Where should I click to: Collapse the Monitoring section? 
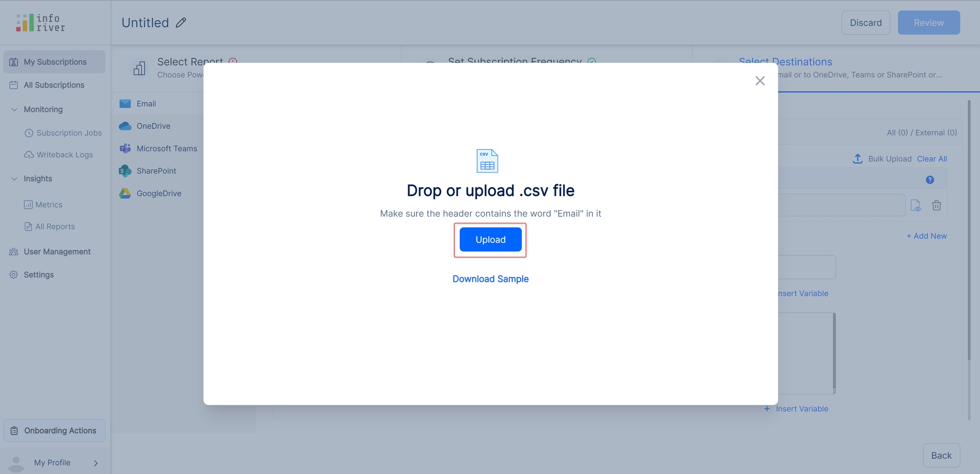pos(14,109)
